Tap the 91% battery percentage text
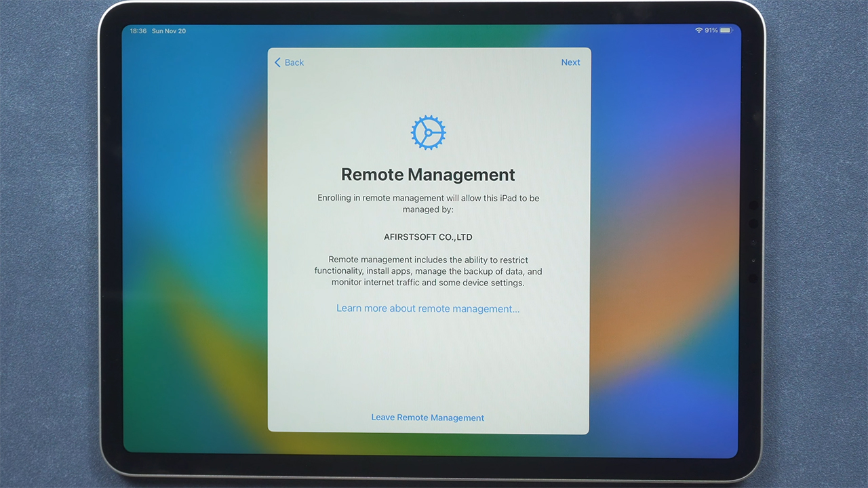This screenshot has height=488, width=868. pyautogui.click(x=711, y=30)
